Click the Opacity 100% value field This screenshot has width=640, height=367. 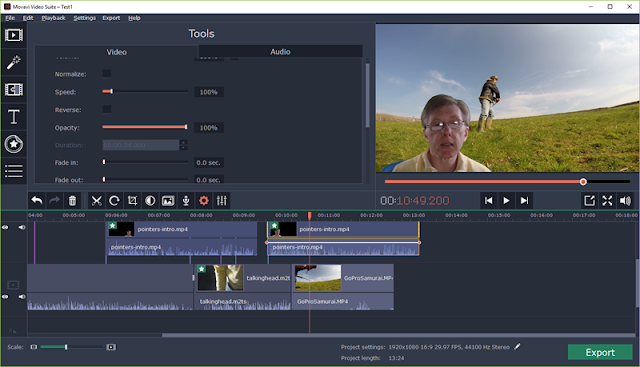[209, 128]
